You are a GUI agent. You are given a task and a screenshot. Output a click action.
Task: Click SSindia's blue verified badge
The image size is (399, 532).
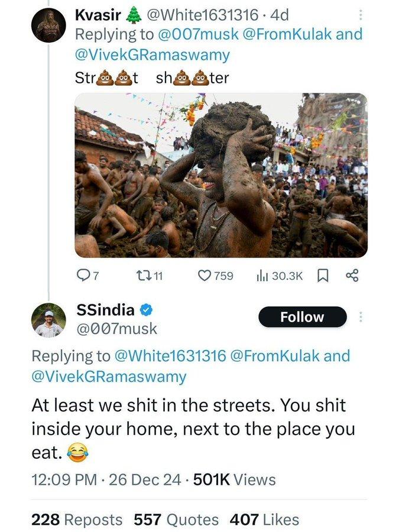pos(146,309)
